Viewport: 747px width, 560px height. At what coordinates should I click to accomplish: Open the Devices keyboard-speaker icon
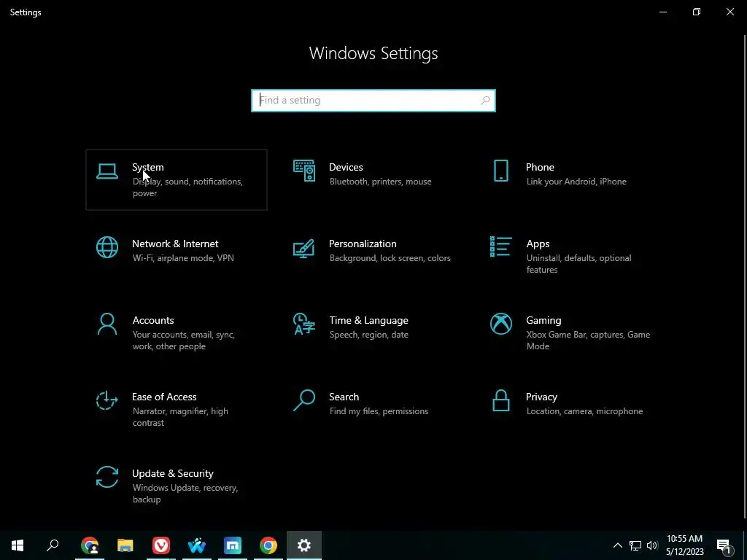pyautogui.click(x=304, y=171)
